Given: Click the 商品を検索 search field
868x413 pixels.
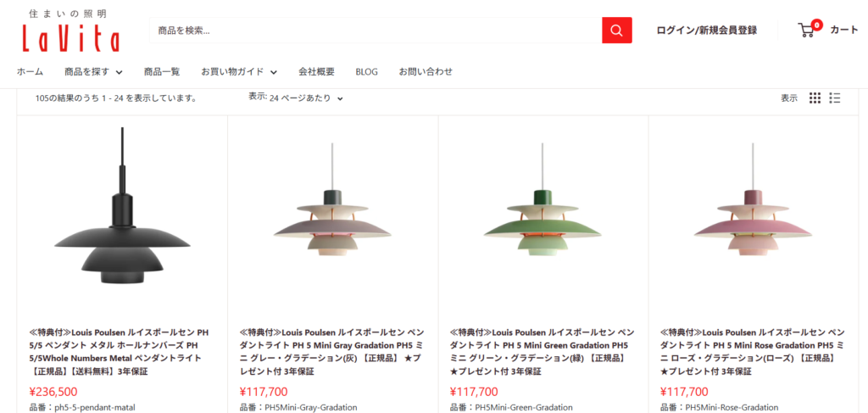Looking at the screenshot, I should [x=376, y=30].
